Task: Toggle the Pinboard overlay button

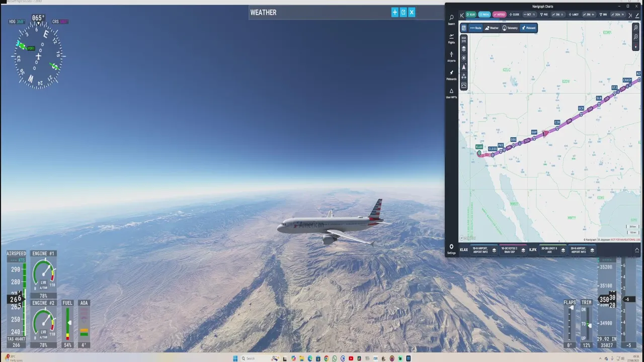Action: (x=528, y=28)
